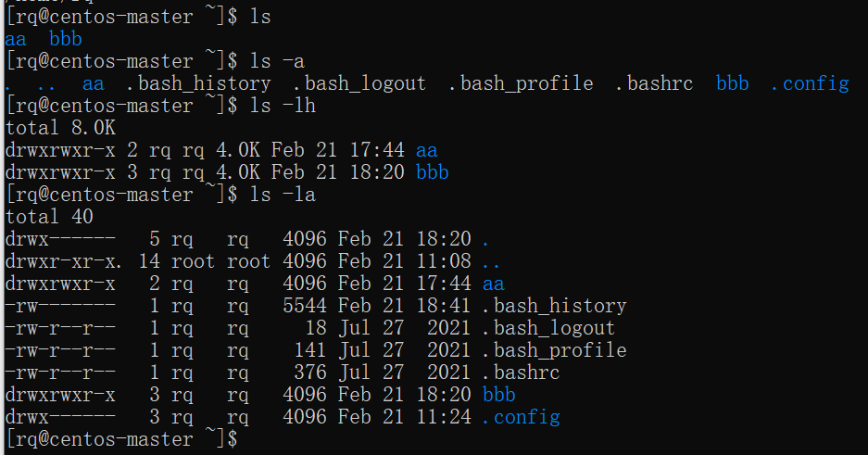Click '.bashrc' name in the ls -la listing
868x455 pixels.
coord(521,372)
